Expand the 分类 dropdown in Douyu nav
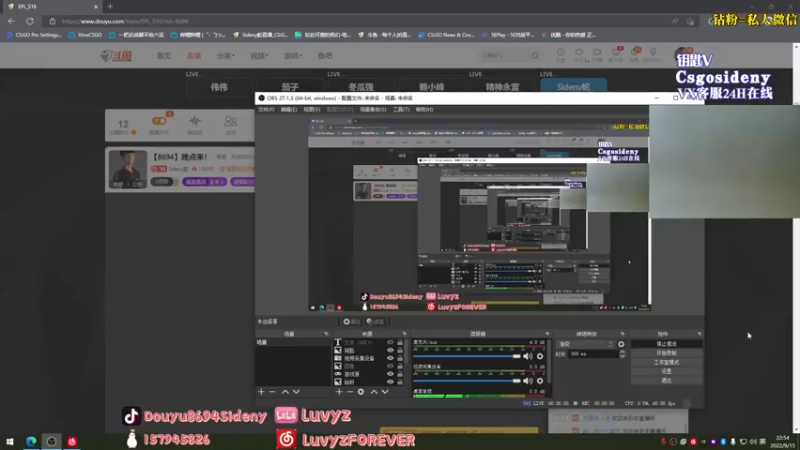 [x=226, y=56]
